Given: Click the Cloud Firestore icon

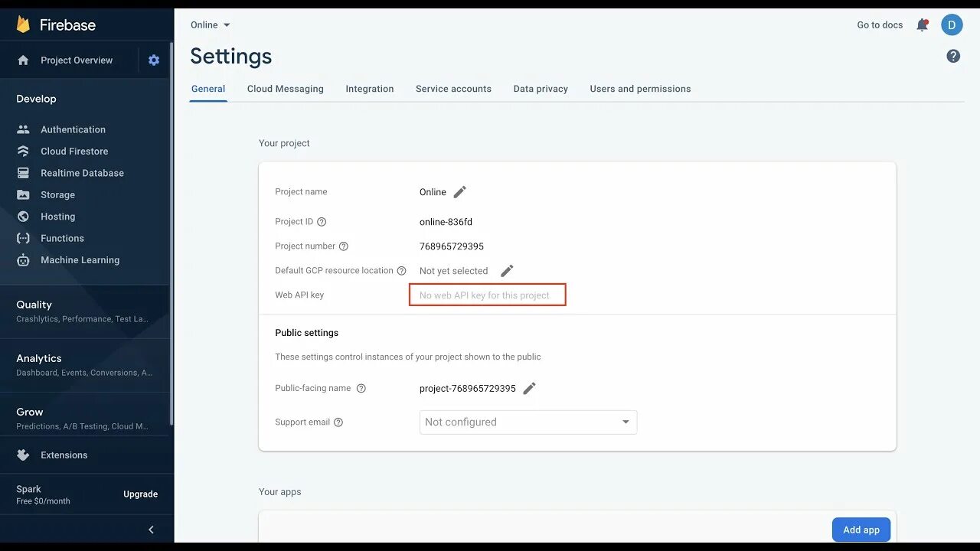Looking at the screenshot, I should tap(23, 151).
